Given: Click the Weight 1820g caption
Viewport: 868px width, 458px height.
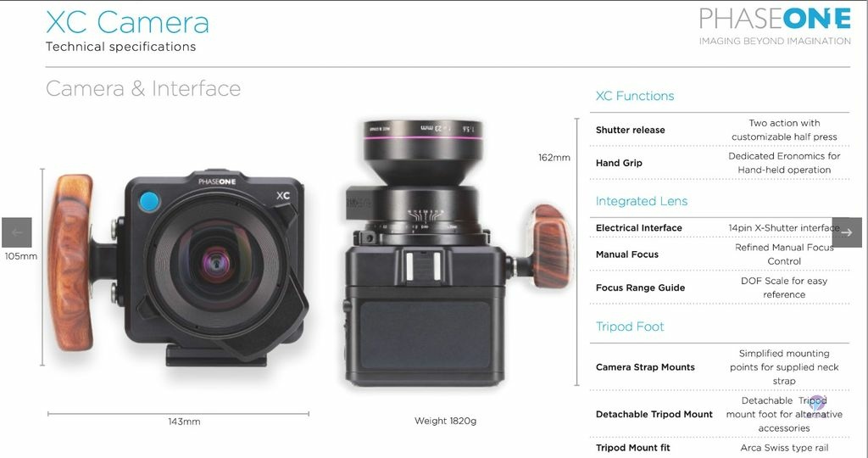Looking at the screenshot, I should coord(445,421).
